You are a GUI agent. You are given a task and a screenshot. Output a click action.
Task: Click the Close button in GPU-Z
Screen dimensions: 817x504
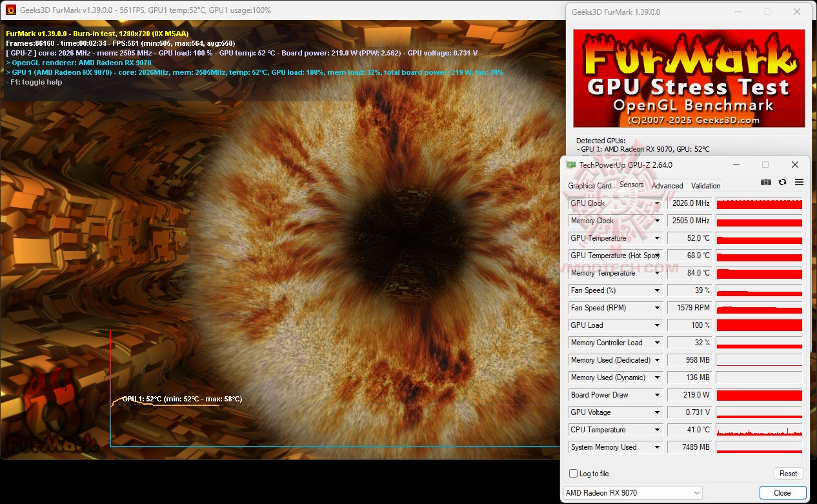[782, 493]
